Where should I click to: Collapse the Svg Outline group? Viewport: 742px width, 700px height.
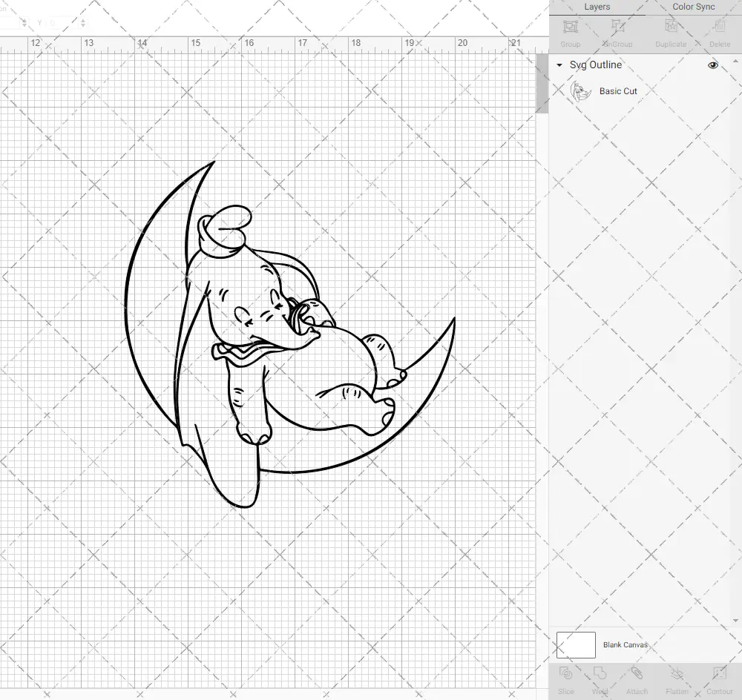pyautogui.click(x=558, y=65)
